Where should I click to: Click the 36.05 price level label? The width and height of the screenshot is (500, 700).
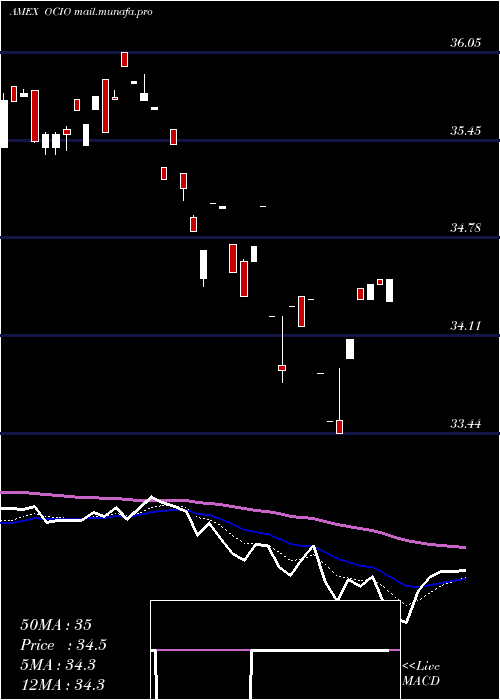466,43
